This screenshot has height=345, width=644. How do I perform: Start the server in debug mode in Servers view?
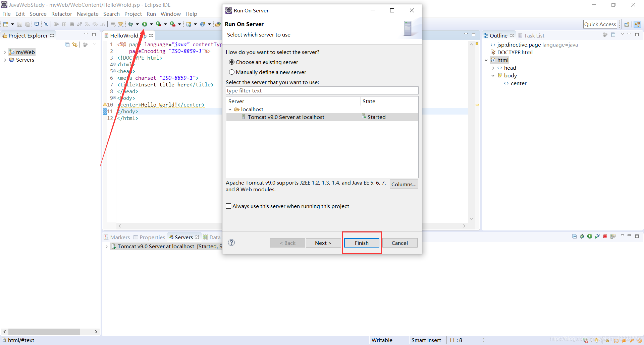(x=582, y=236)
